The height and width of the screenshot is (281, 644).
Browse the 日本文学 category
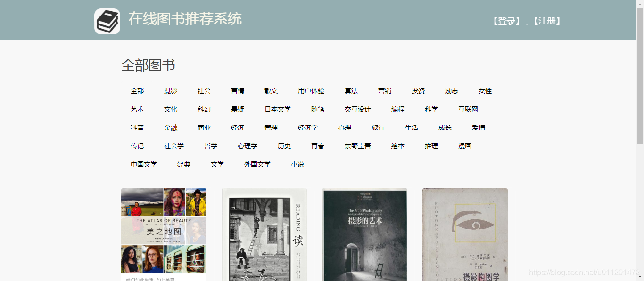[x=278, y=109]
